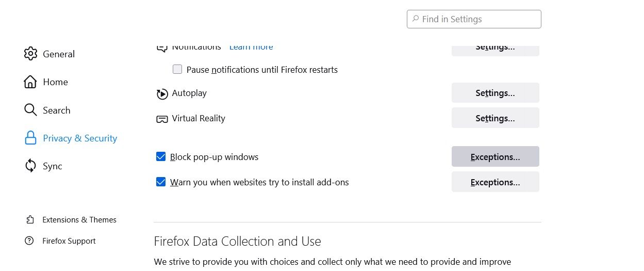The image size is (644, 271).
Task: Uncheck Block pop-up windows
Action: click(x=161, y=156)
